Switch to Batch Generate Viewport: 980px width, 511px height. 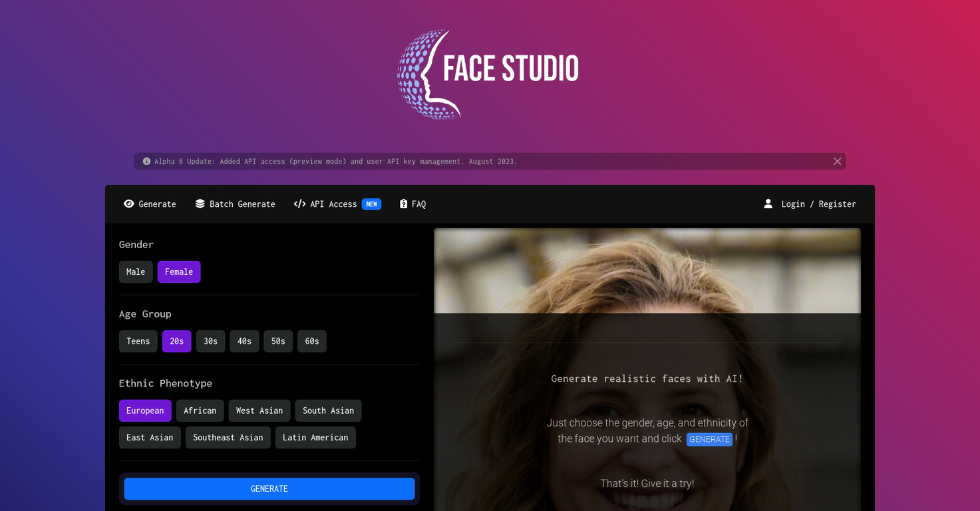click(242, 204)
